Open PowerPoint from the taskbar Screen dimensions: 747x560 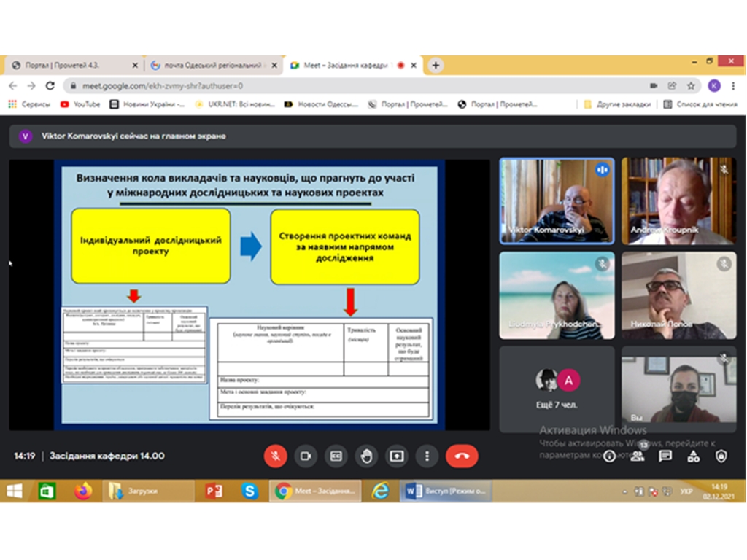(x=214, y=491)
